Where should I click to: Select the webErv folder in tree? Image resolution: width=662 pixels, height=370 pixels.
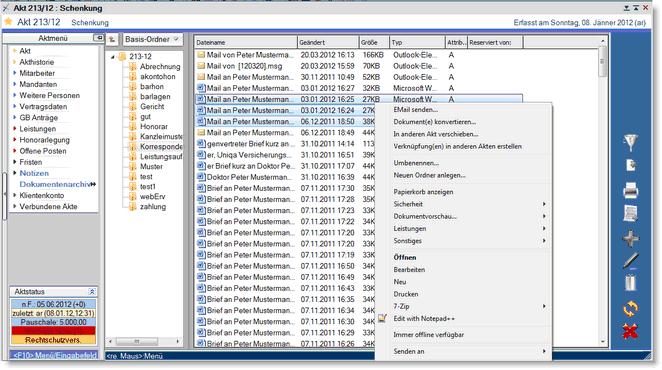point(152,197)
